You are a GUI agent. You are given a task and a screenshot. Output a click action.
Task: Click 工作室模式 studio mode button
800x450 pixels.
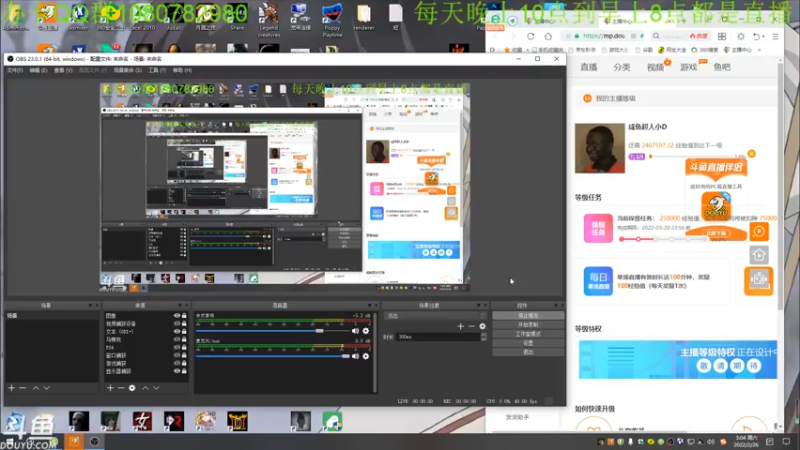(528, 334)
